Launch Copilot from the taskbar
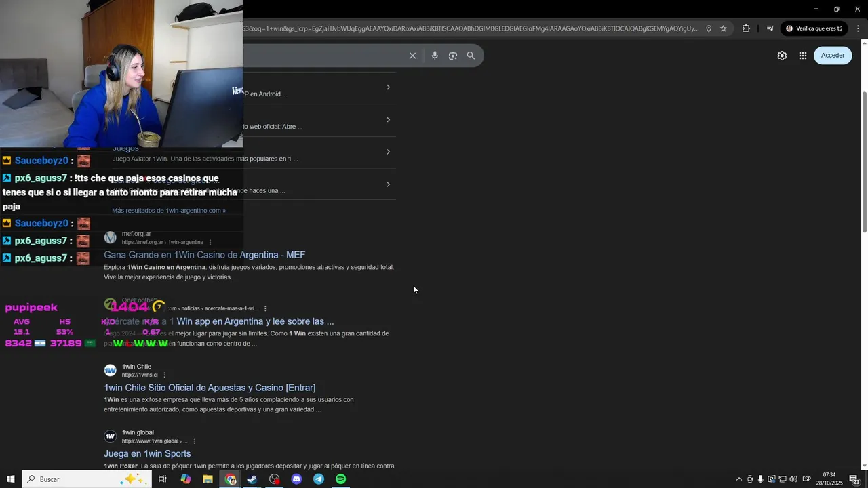 pos(186,479)
